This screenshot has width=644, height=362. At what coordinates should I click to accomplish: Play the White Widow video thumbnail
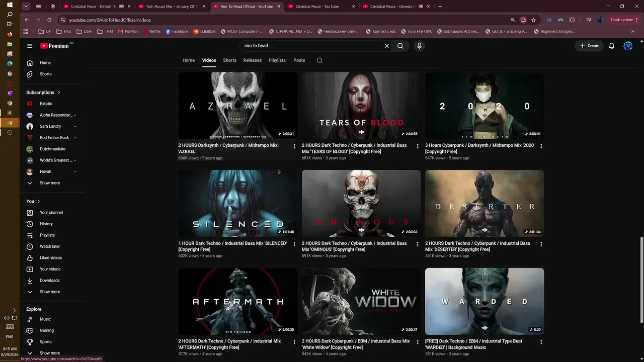point(361,301)
